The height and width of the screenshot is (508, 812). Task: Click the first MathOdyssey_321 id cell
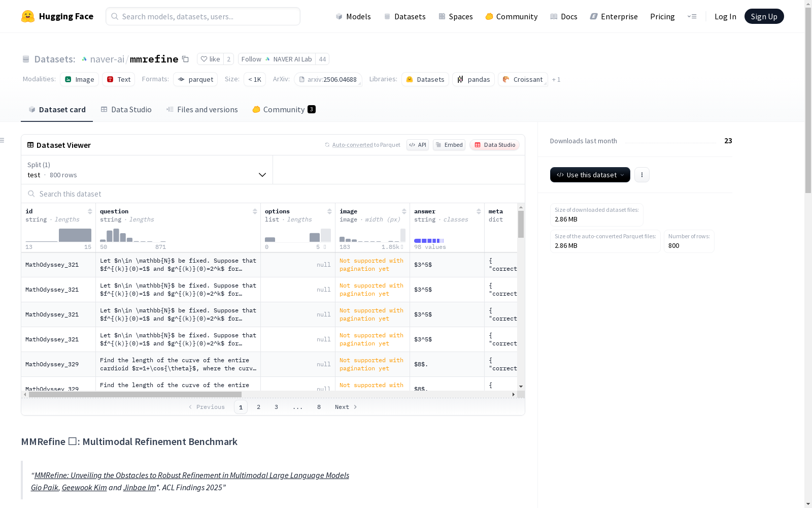click(x=58, y=265)
